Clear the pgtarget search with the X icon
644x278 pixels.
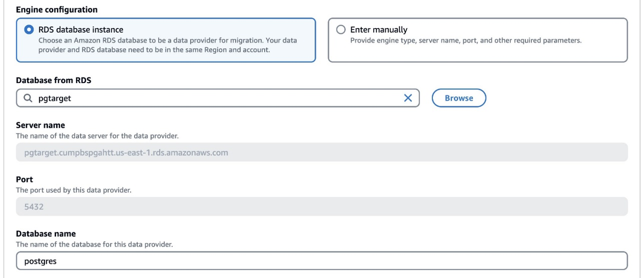(408, 98)
